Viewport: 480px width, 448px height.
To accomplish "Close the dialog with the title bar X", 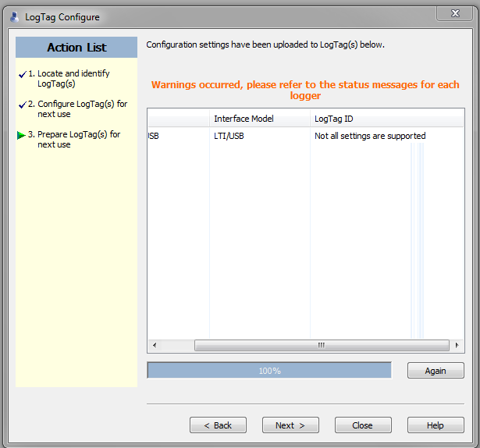I will 454,14.
